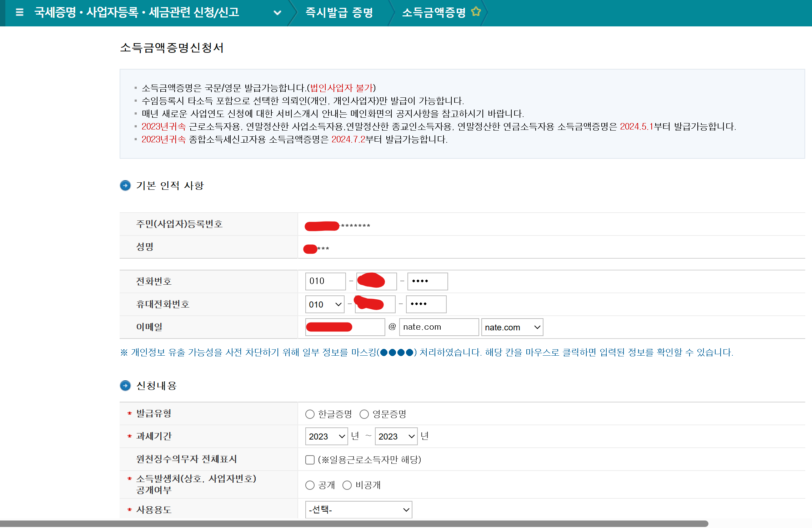The width and height of the screenshot is (812, 528).
Task: Select 영문증명 issuance type
Action: [x=364, y=414]
